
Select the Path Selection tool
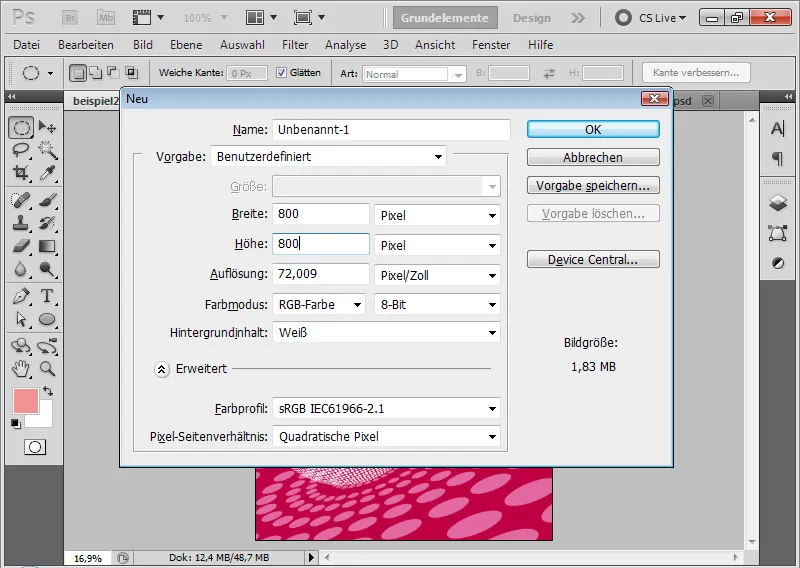(x=21, y=319)
